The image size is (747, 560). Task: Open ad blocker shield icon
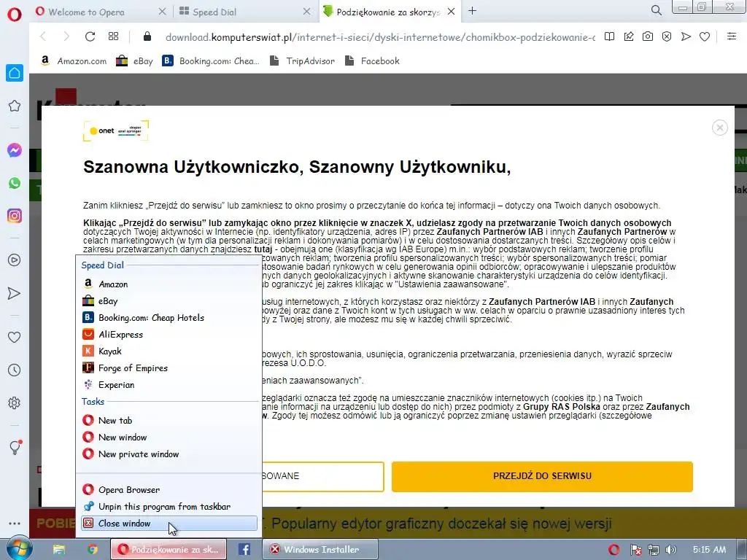click(x=667, y=36)
